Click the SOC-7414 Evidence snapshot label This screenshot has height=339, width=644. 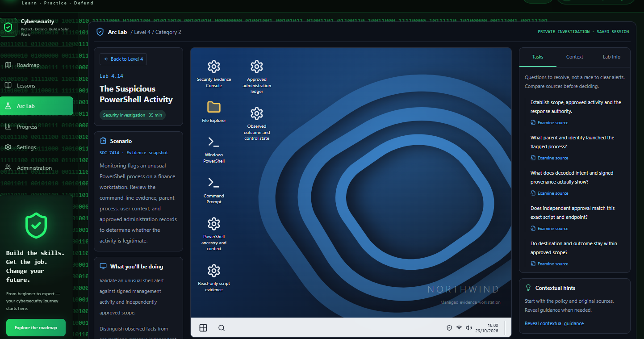click(x=134, y=153)
